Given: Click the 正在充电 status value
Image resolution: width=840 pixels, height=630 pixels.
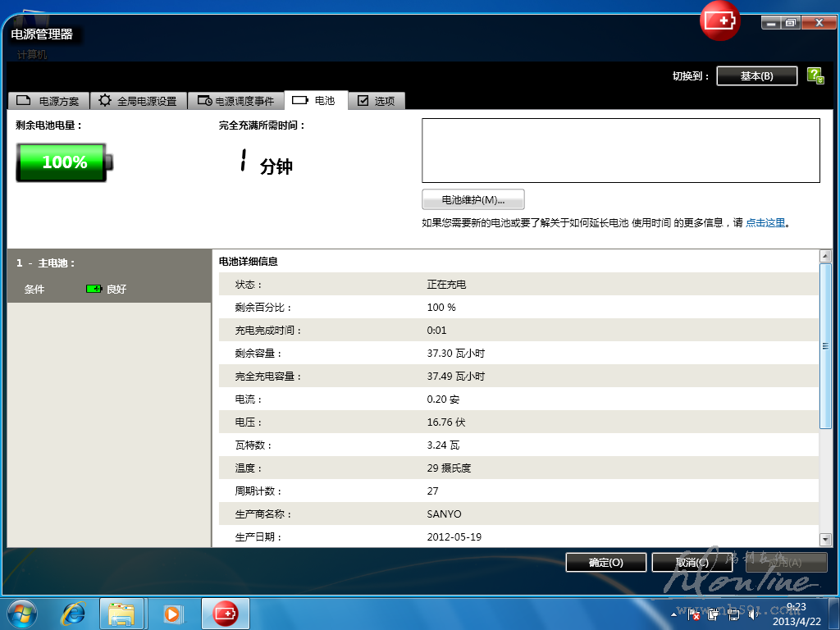Looking at the screenshot, I should pyautogui.click(x=446, y=285).
